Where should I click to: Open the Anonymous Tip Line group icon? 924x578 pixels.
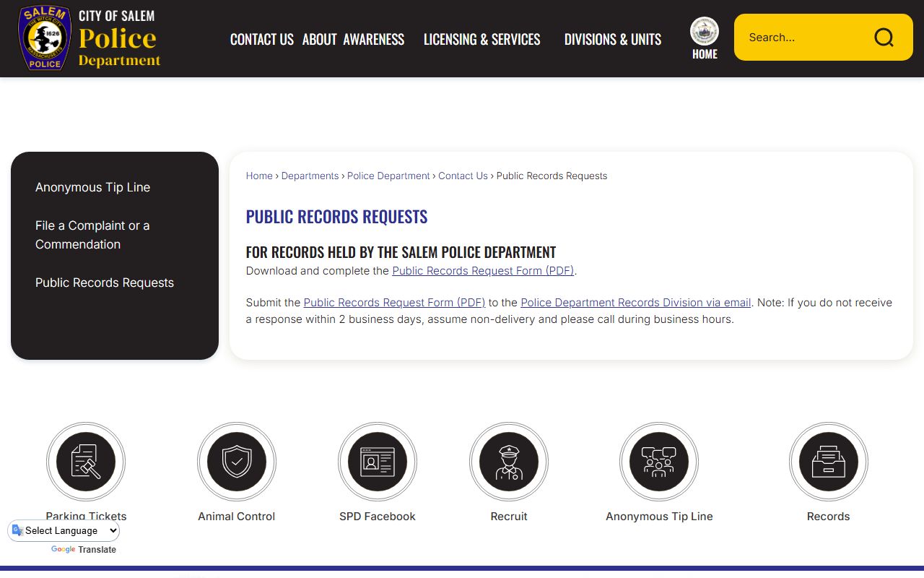tap(659, 462)
